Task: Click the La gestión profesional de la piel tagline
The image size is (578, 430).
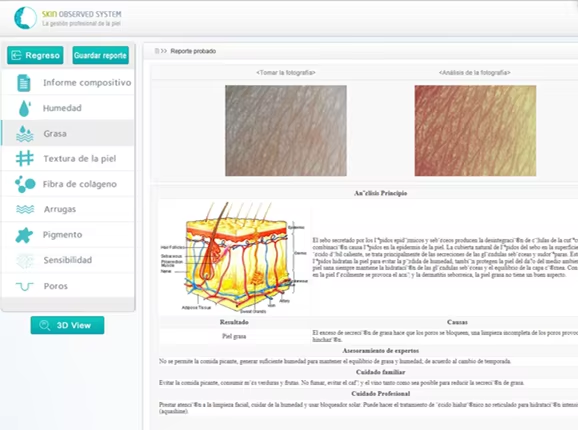Action: [81, 24]
